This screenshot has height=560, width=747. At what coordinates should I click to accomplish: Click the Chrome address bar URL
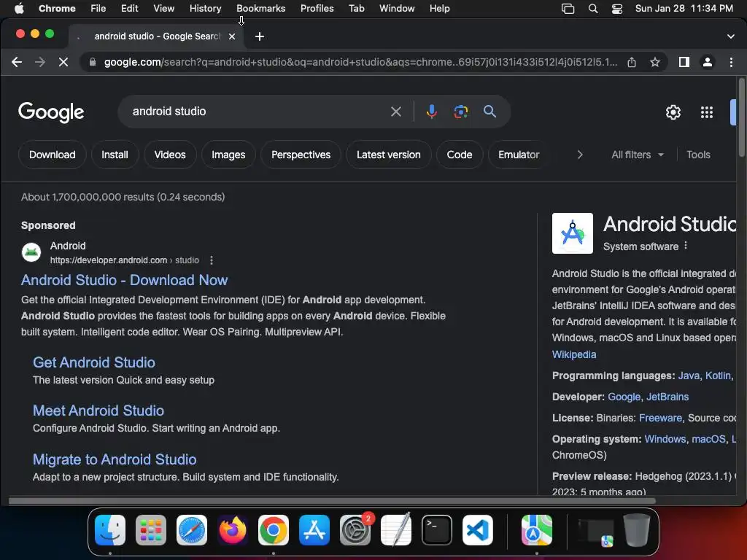pyautogui.click(x=360, y=62)
